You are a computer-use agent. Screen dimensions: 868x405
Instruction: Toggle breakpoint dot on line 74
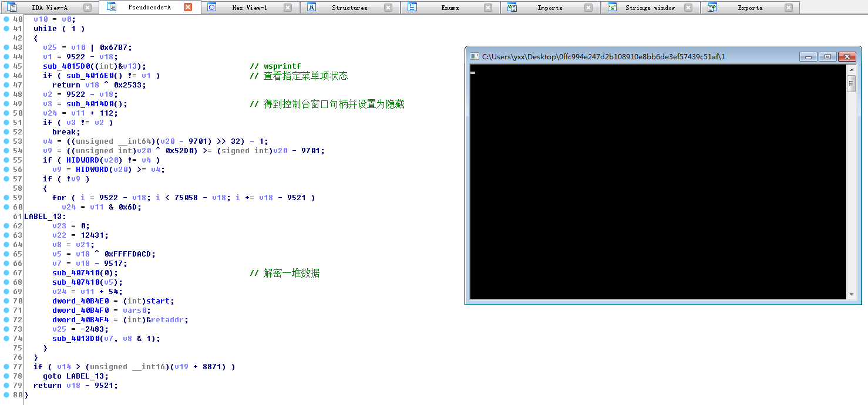click(x=6, y=338)
